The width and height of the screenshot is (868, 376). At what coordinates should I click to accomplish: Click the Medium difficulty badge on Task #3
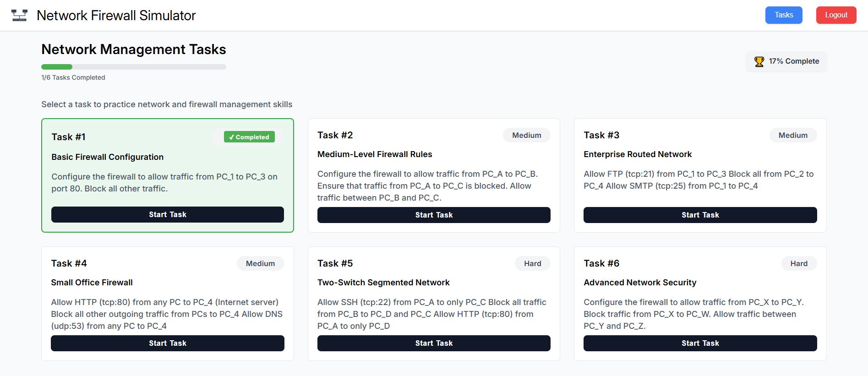pyautogui.click(x=792, y=136)
